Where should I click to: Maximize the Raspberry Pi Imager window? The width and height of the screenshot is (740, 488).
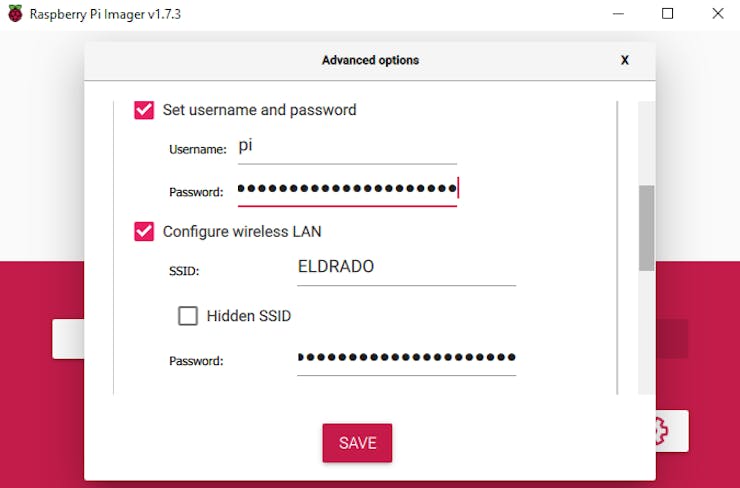point(668,14)
